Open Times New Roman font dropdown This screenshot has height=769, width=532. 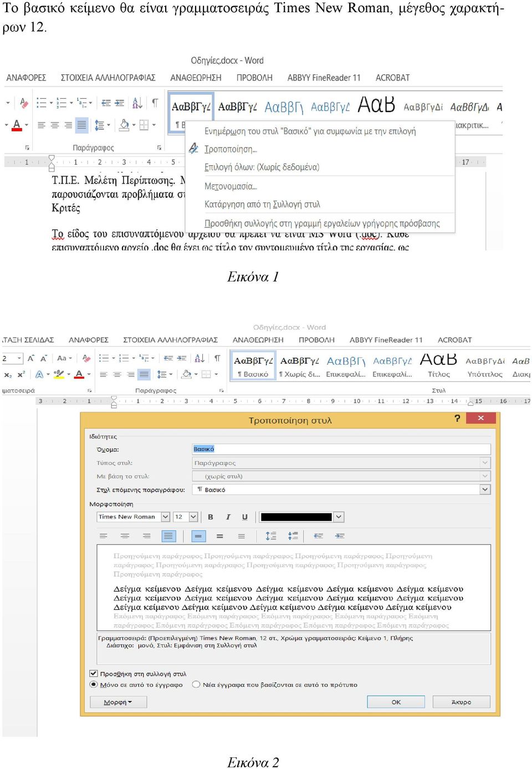(165, 517)
